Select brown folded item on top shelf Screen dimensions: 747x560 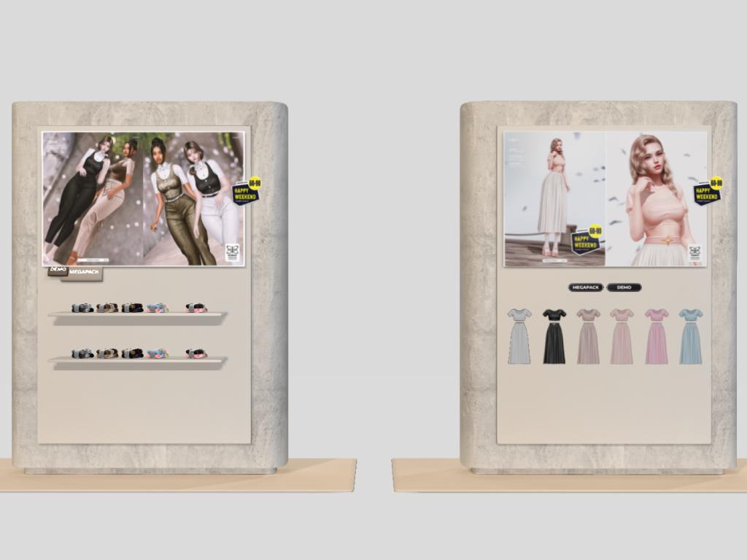(x=107, y=308)
